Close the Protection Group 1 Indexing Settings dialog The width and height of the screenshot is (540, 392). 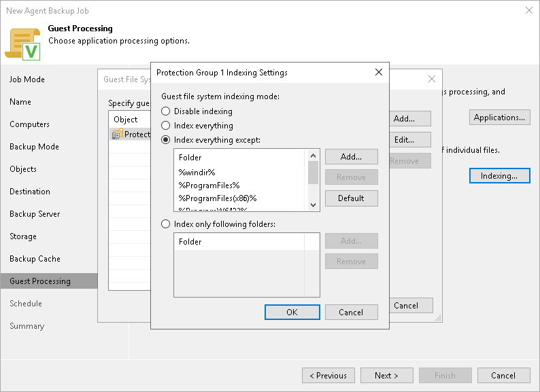(x=379, y=72)
